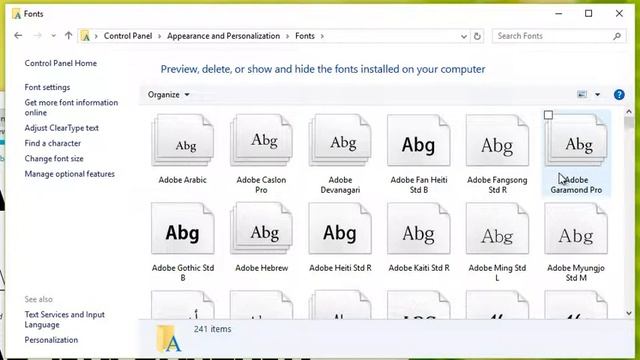
Task: Click scrollbar up arrow in font list
Action: pos(629,112)
